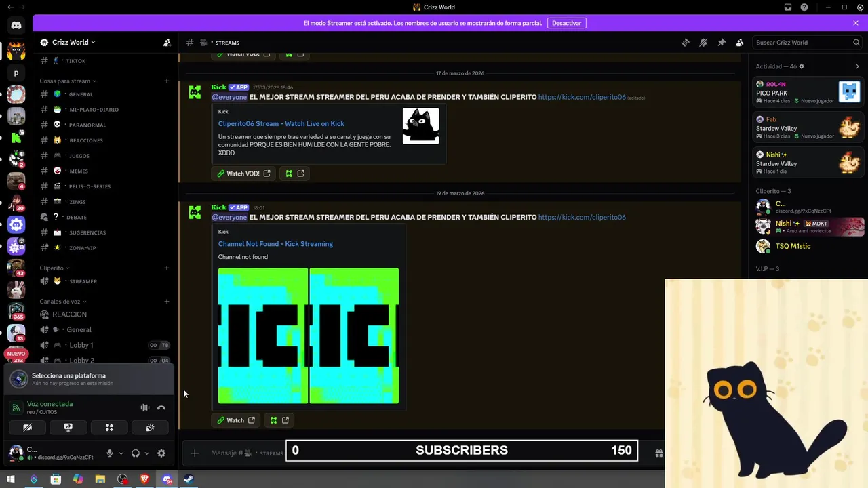Open the inbox icon in title bar

pyautogui.click(x=788, y=7)
